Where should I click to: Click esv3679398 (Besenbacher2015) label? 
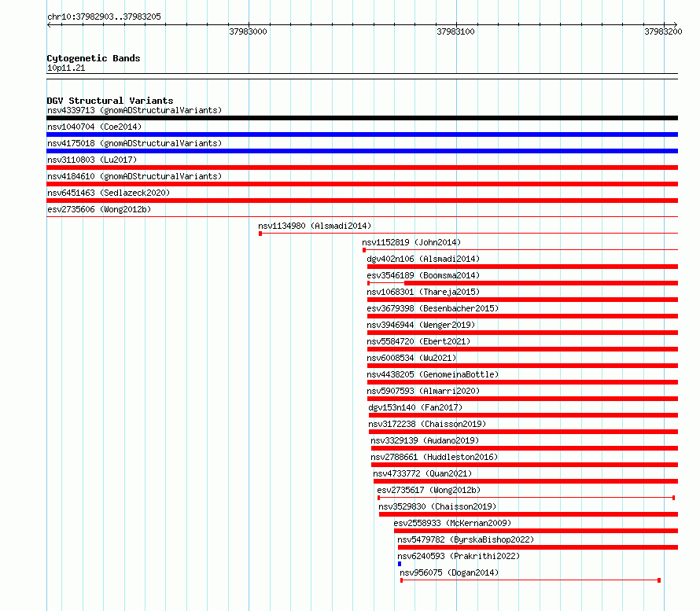pyautogui.click(x=433, y=308)
